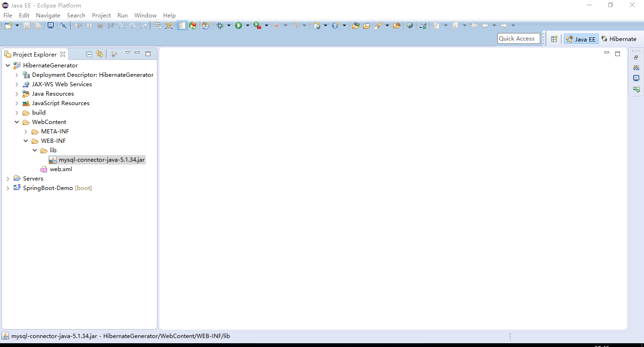Image resolution: width=644 pixels, height=347 pixels.
Task: Click the Suspend debug icon
Action: [89, 25]
